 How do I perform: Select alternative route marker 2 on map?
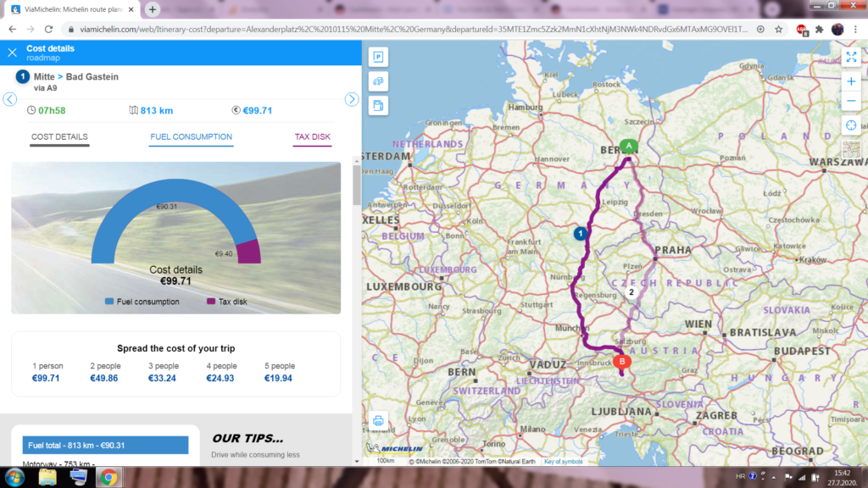tap(631, 292)
